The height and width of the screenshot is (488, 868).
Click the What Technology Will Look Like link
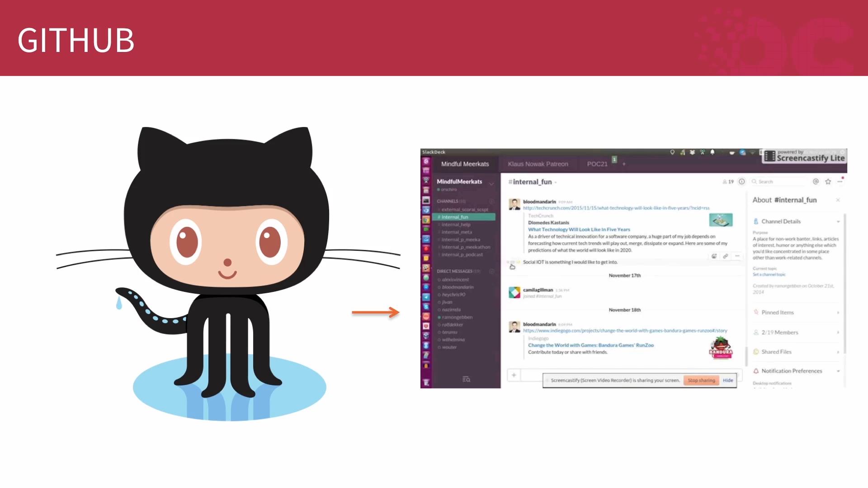pos(579,230)
